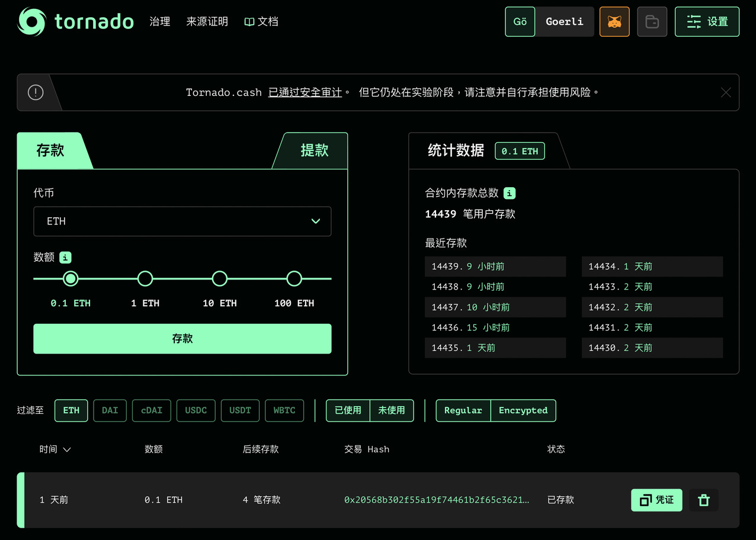Image resolution: width=756 pixels, height=540 pixels.
Task: Click the Gö network badge icon
Action: click(x=520, y=22)
